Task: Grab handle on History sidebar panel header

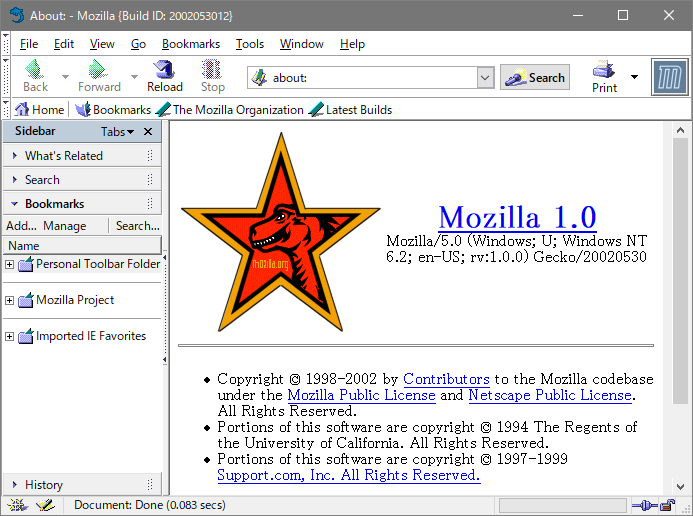Action: 150,485
